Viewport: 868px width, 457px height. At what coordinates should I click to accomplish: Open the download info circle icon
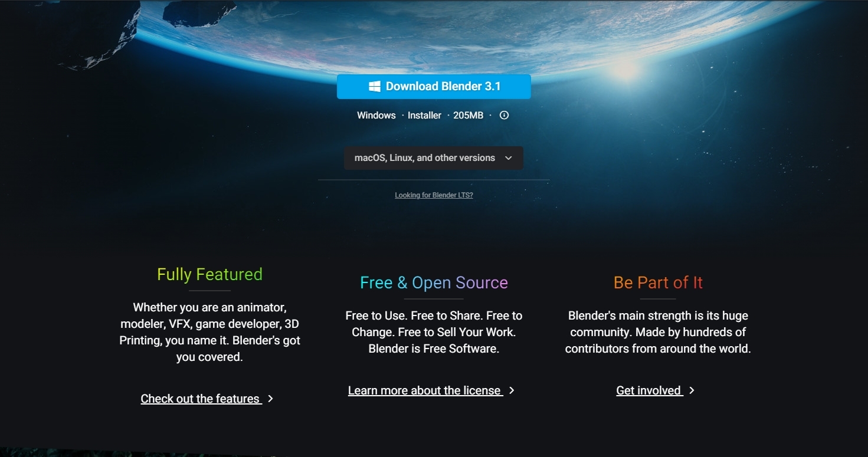(x=504, y=116)
